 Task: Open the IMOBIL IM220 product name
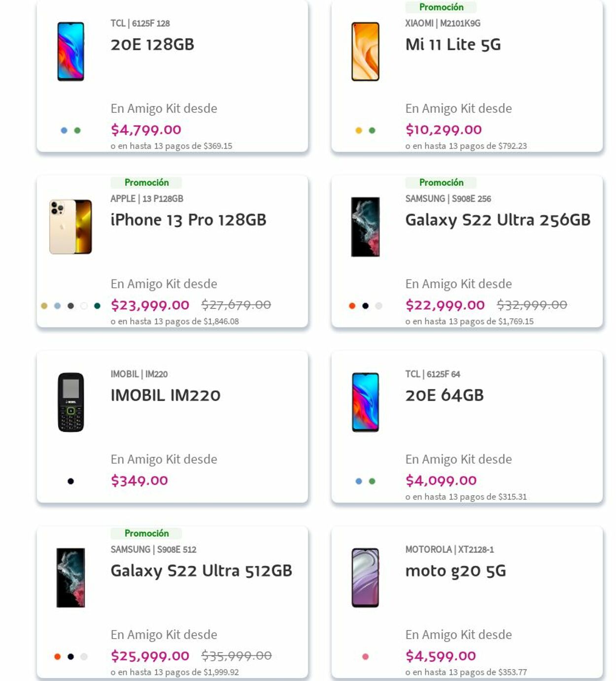(x=166, y=395)
